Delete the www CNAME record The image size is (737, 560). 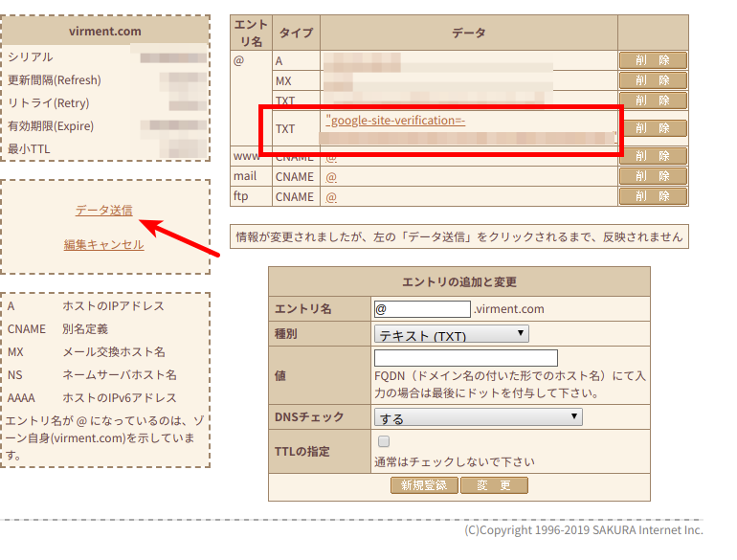[653, 156]
